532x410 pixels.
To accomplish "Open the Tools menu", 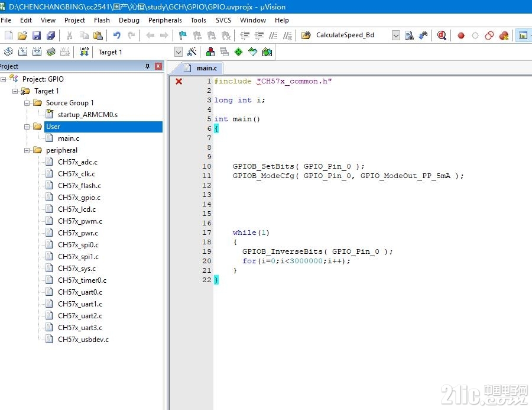I will (x=198, y=20).
